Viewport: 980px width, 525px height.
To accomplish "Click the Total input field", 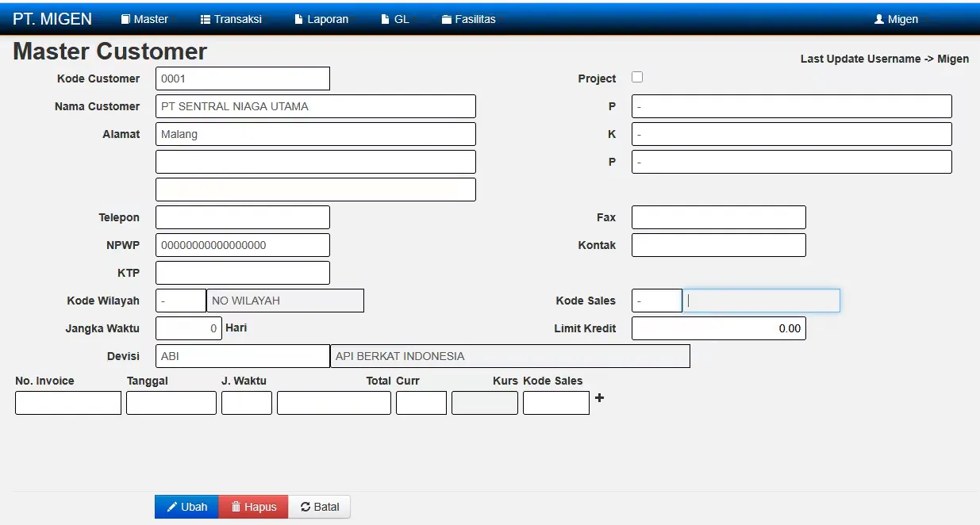I will coord(334,403).
